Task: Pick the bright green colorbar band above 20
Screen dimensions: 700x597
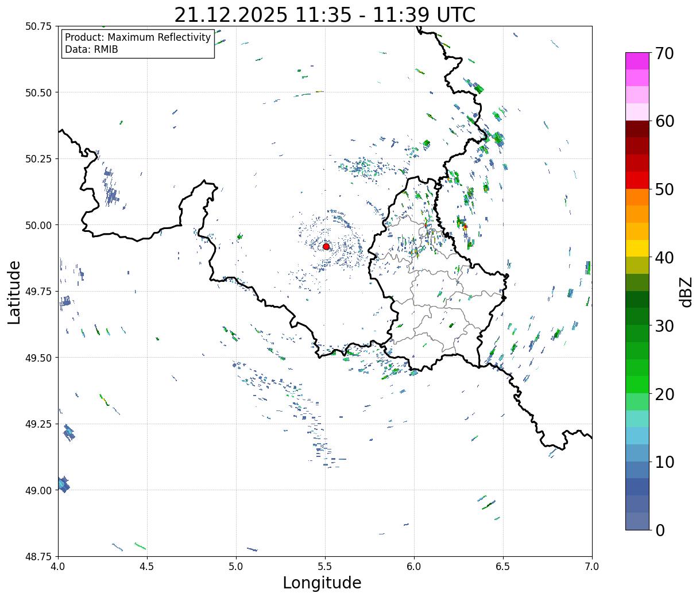Action: click(637, 384)
